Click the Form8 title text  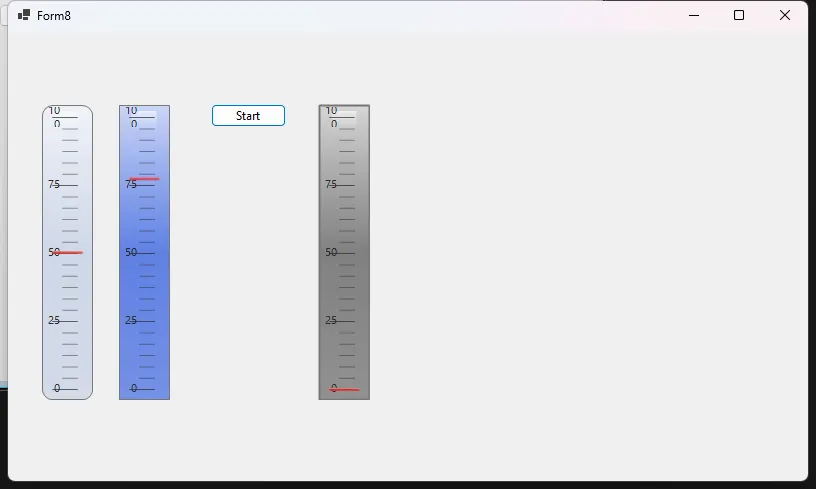[x=54, y=15]
